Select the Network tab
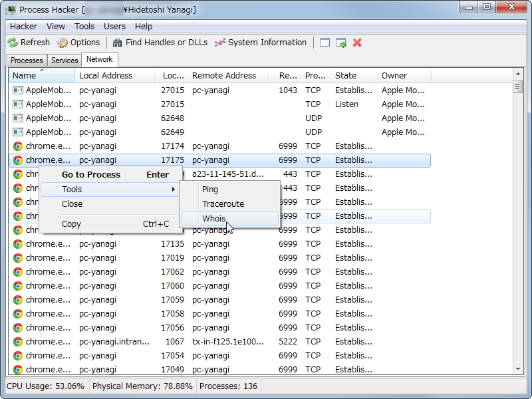 (x=99, y=59)
